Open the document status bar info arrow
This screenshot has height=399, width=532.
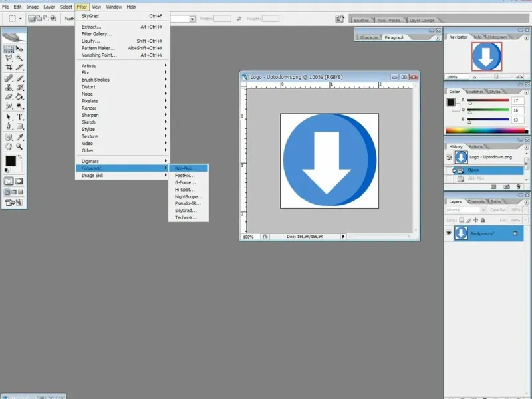click(343, 237)
